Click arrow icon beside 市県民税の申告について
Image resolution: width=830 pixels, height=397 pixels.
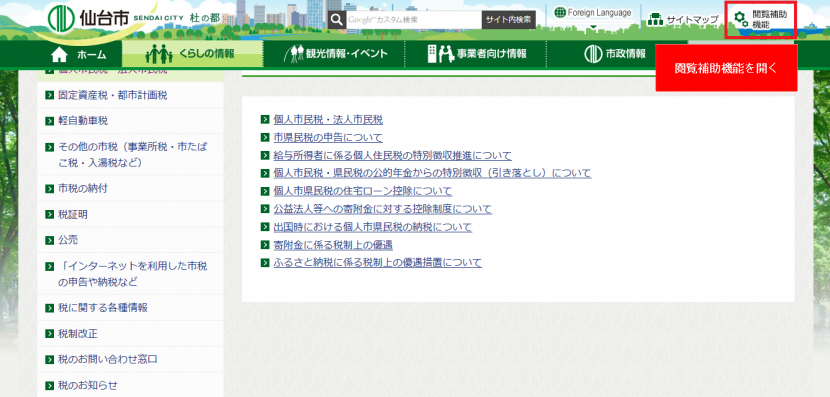[x=265, y=138]
